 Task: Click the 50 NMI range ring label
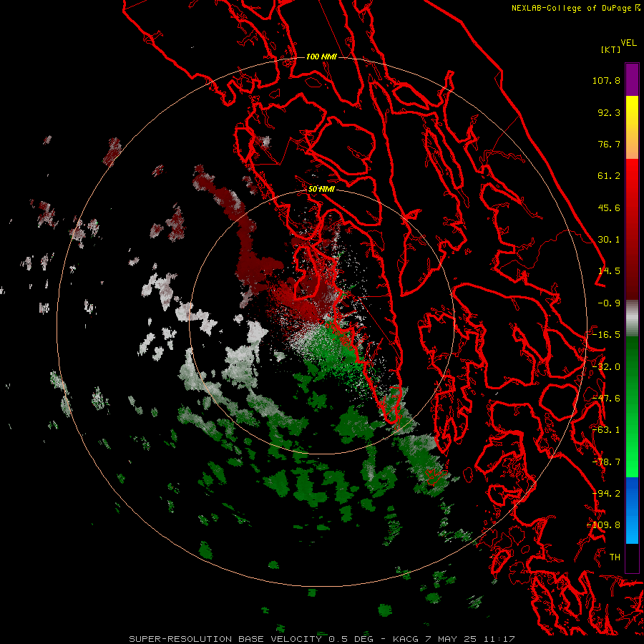[x=321, y=189]
